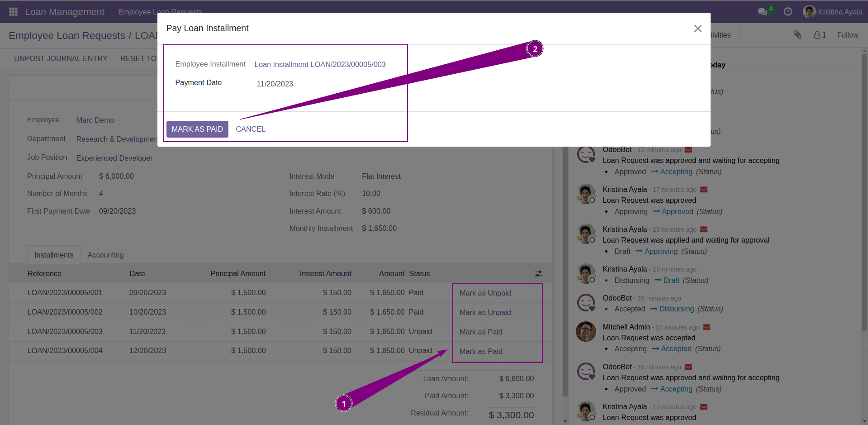Click Kristina Ayala avatar in top bar
This screenshot has width=868, height=425.
click(x=809, y=12)
